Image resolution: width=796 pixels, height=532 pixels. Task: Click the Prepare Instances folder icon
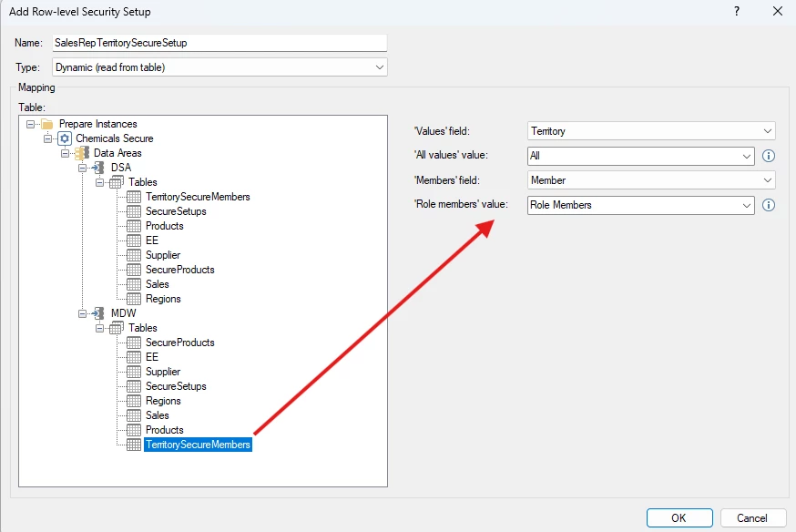pyautogui.click(x=47, y=125)
